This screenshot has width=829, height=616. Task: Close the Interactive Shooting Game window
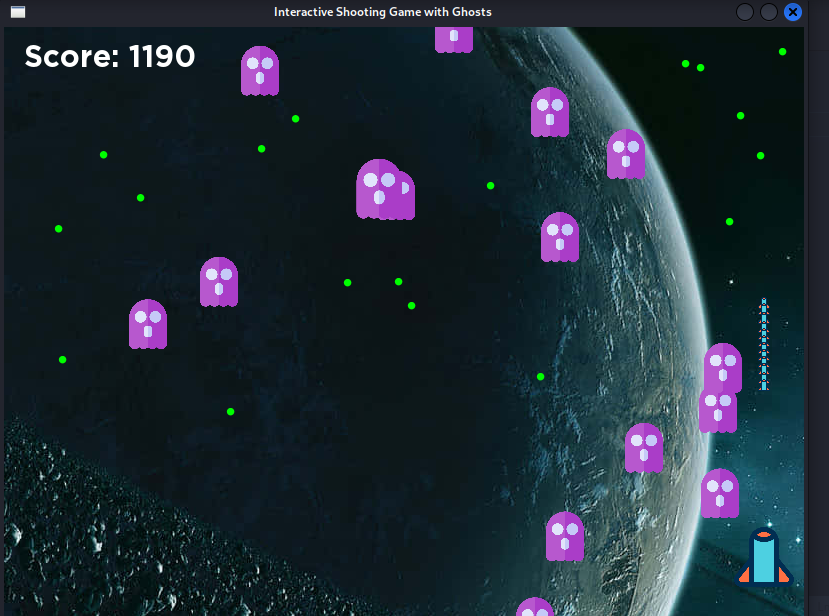793,12
